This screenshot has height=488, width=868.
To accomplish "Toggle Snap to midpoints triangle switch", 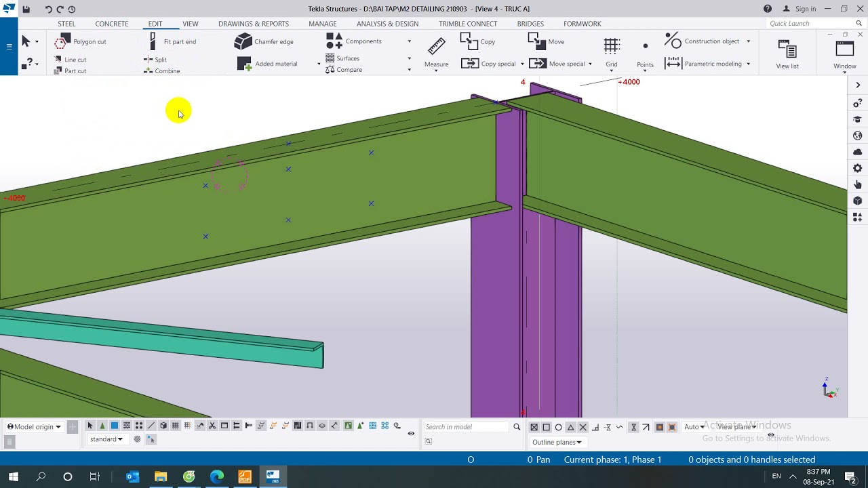I will click(571, 427).
